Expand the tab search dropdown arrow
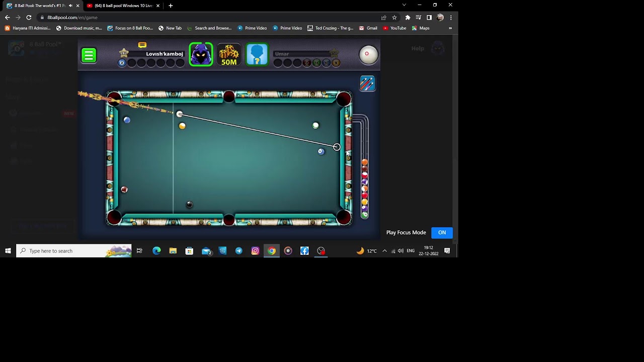The height and width of the screenshot is (362, 644). [404, 5]
